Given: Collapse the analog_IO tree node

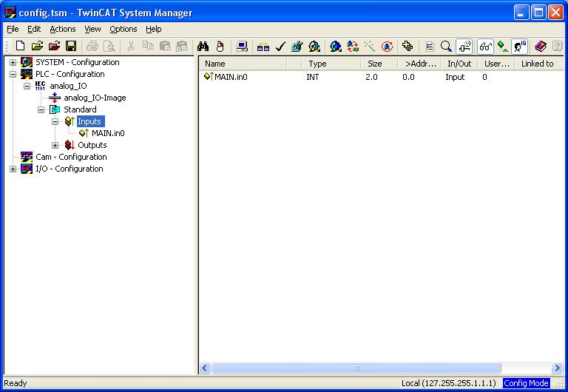Looking at the screenshot, I should click(x=27, y=87).
